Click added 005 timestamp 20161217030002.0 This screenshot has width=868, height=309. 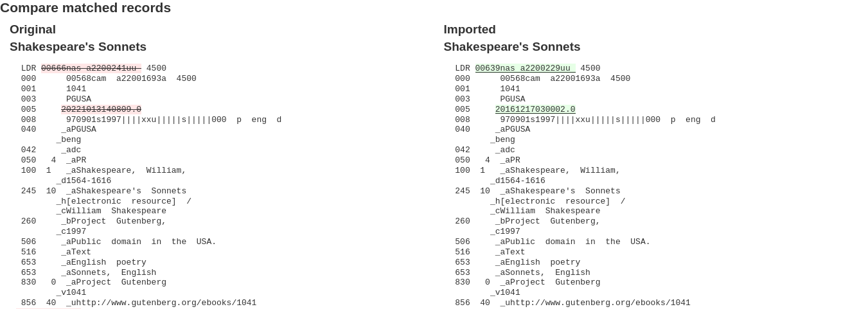pyautogui.click(x=535, y=109)
